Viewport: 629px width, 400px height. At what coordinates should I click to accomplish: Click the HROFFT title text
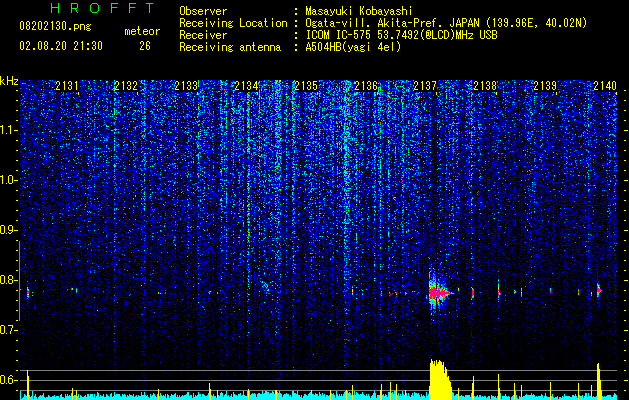click(103, 8)
